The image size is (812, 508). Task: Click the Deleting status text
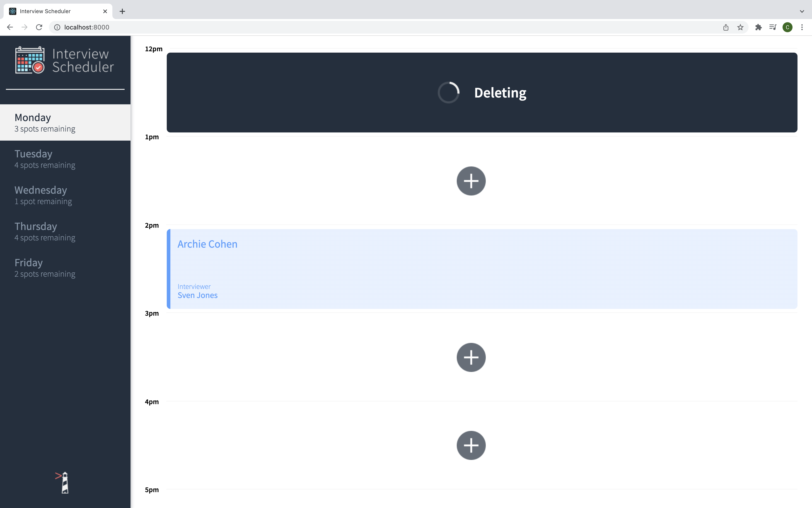[500, 93]
